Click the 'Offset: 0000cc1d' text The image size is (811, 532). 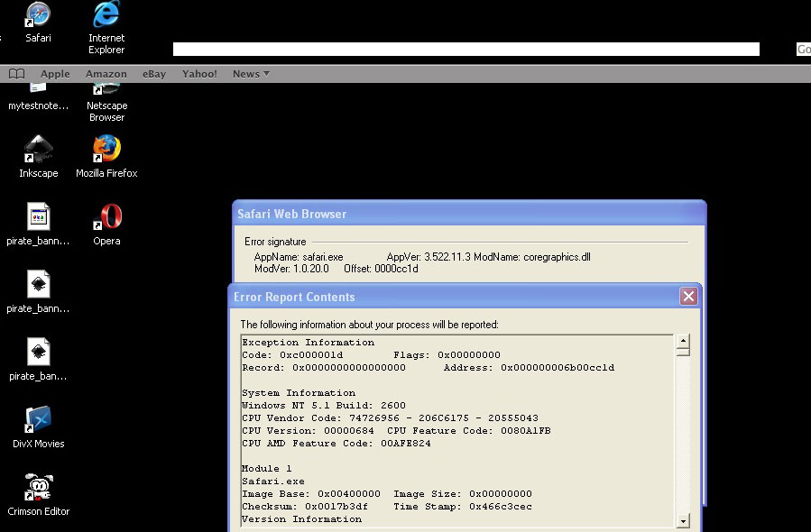click(381, 269)
